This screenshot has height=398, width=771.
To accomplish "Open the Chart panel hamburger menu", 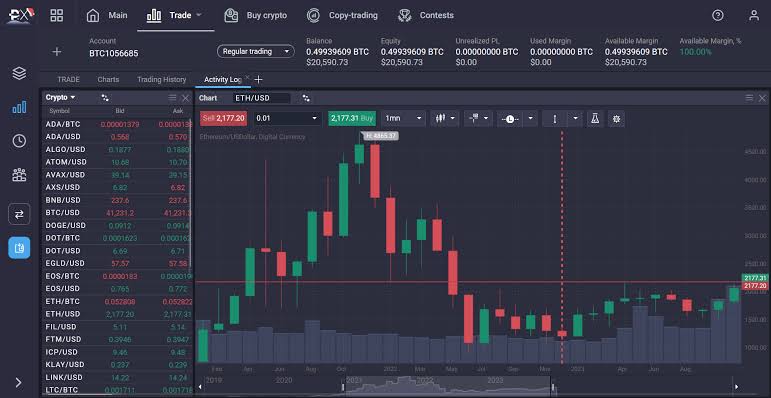I will point(749,98).
